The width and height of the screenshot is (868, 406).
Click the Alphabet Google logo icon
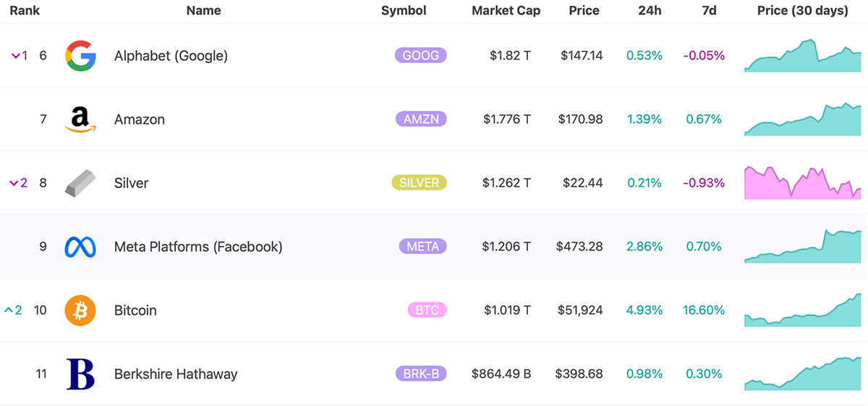80,56
